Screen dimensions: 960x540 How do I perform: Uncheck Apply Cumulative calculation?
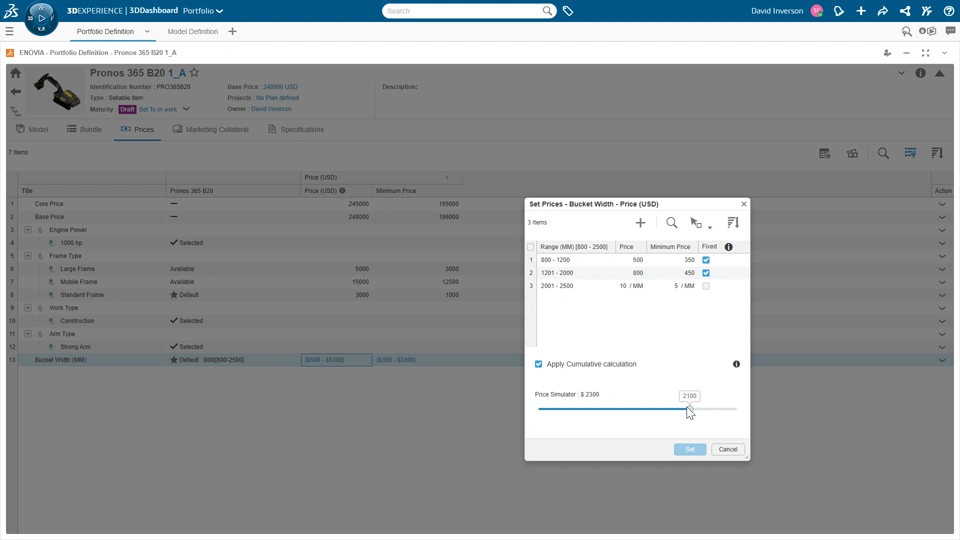[539, 364]
